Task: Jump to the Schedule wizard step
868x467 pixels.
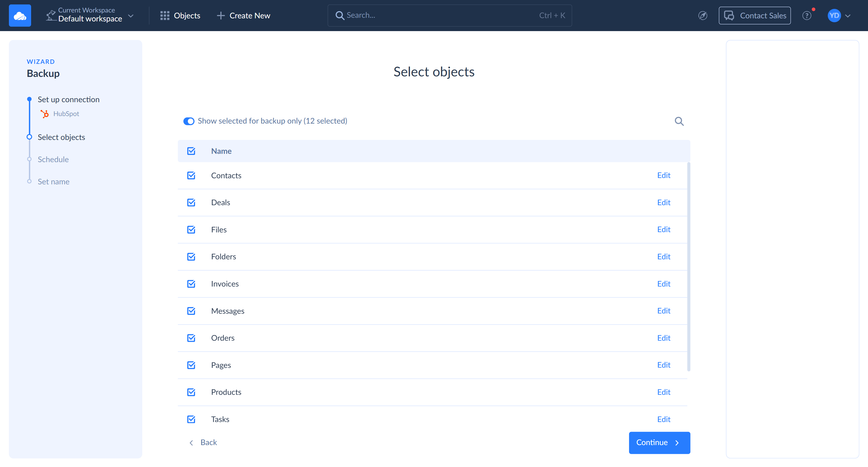Action: pyautogui.click(x=53, y=160)
